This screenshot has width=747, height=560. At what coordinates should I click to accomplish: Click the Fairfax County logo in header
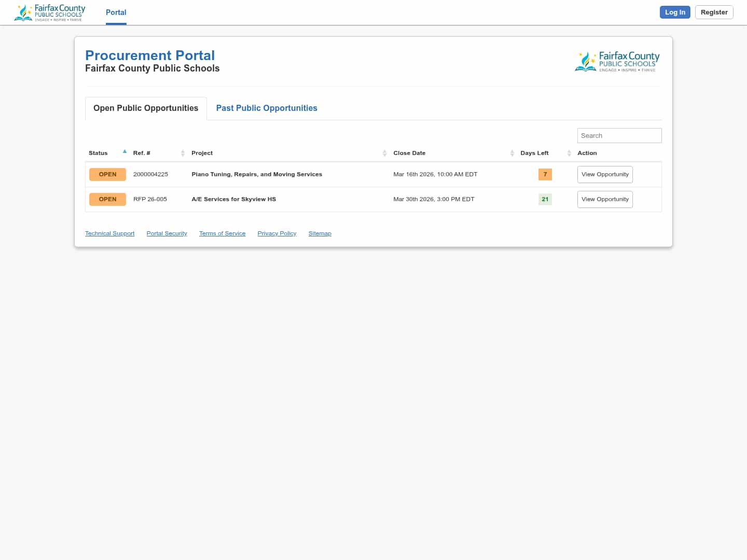50,12
